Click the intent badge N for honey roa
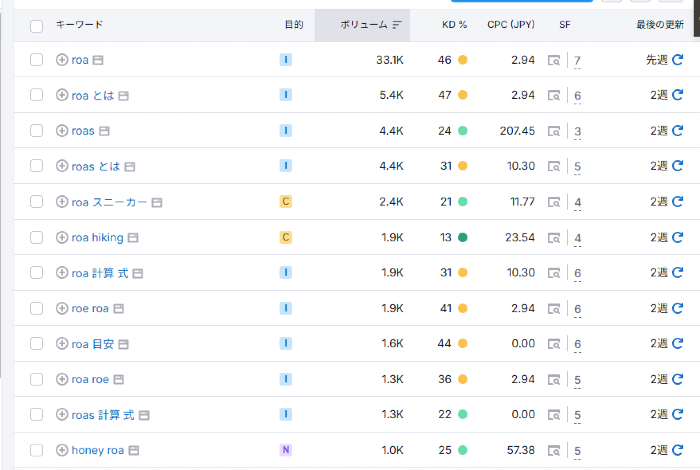Viewport: 700px width, 470px height. 286,451
